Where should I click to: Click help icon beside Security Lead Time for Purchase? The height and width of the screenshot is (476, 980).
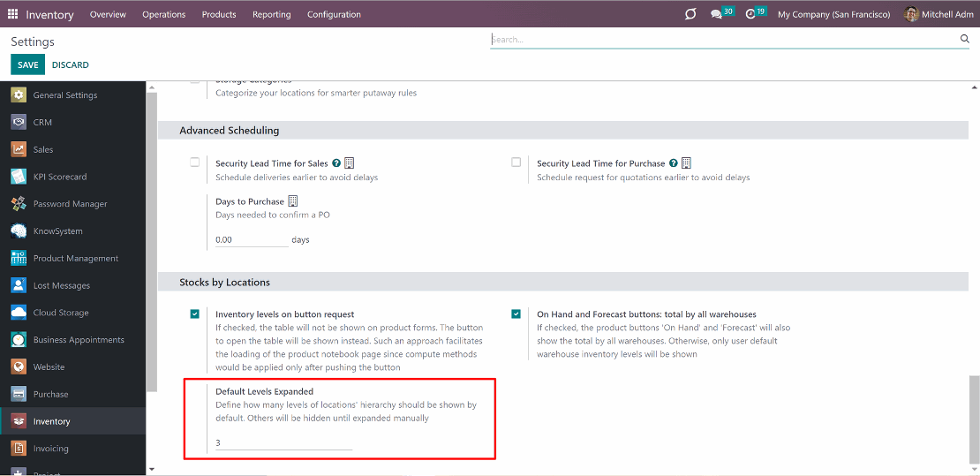[673, 163]
